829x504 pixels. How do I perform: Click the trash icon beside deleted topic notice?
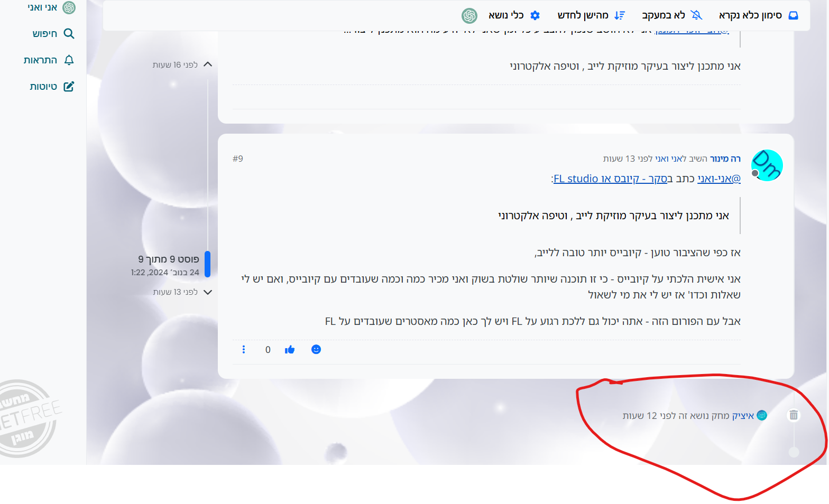794,415
